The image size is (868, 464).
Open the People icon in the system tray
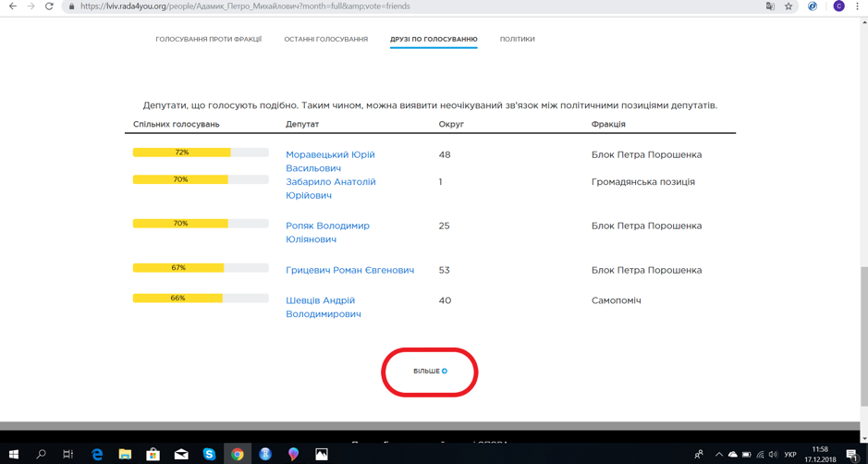click(699, 454)
